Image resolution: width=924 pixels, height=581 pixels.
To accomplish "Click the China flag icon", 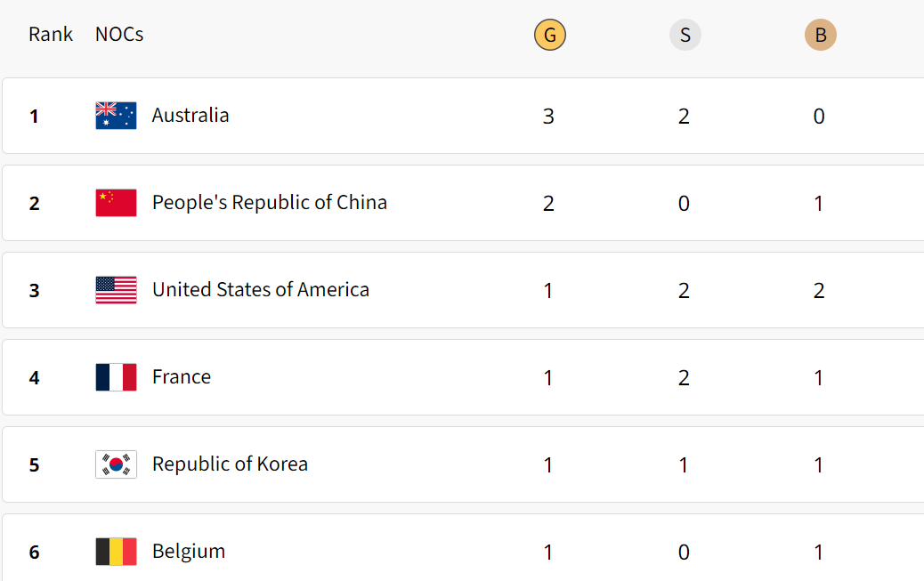I will coord(116,203).
